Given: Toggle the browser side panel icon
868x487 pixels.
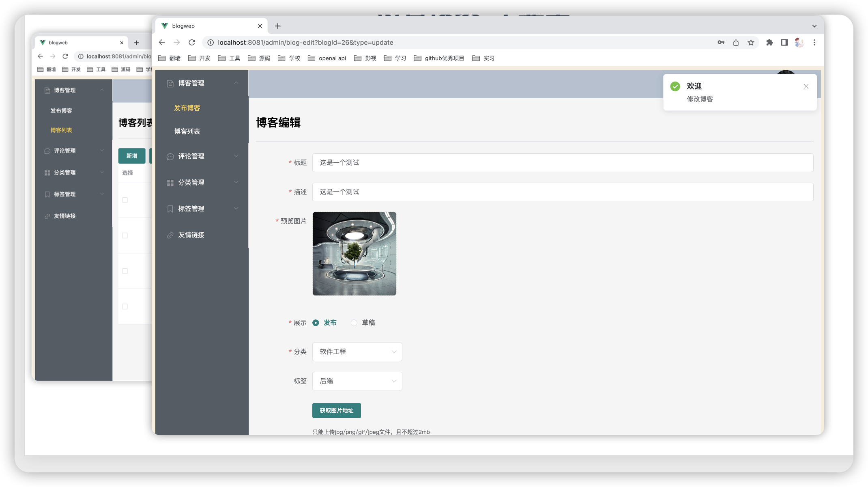Looking at the screenshot, I should click(x=784, y=42).
